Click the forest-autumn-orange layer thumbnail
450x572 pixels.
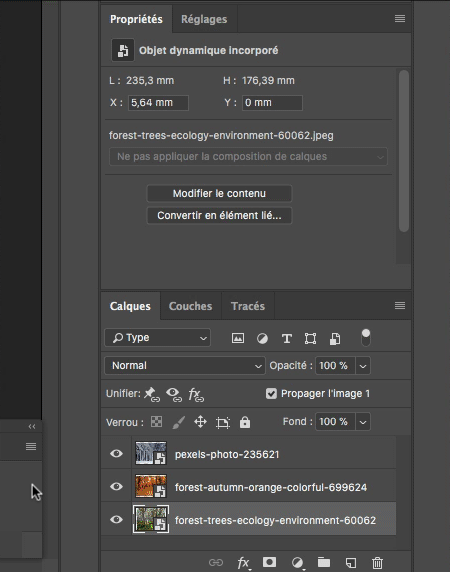click(x=151, y=486)
